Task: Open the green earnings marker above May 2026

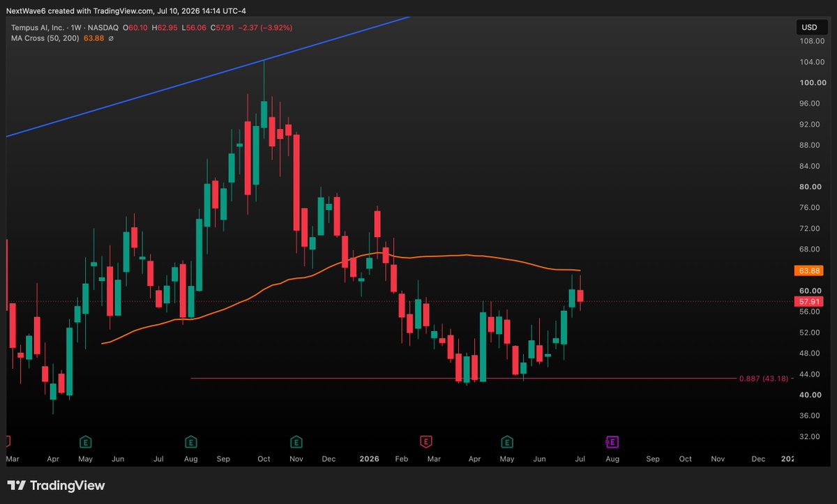Action: 507,441
